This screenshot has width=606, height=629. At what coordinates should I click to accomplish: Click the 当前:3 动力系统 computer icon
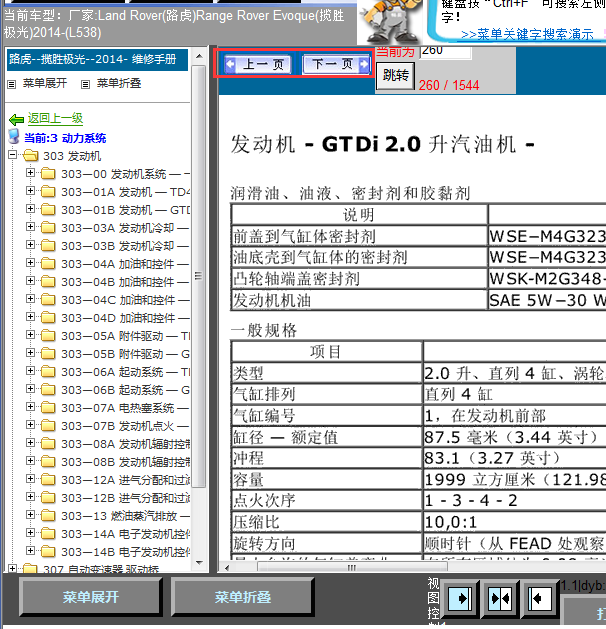(x=14, y=136)
